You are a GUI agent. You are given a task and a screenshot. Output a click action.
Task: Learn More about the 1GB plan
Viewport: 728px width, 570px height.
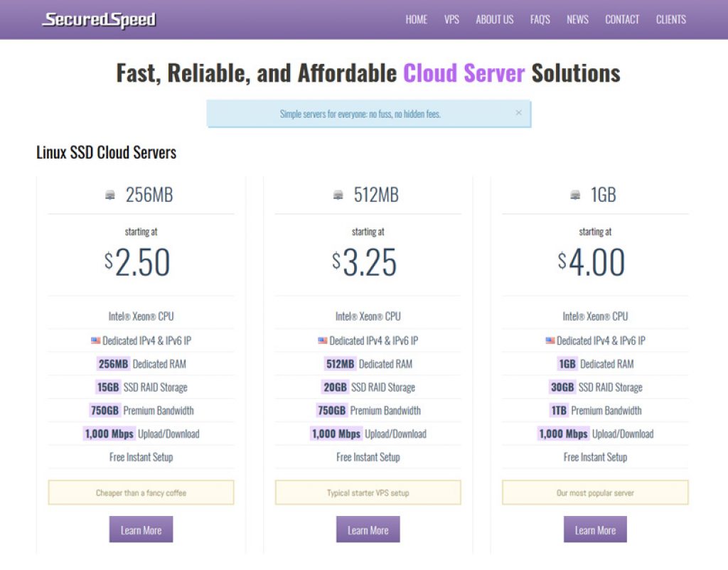(595, 529)
